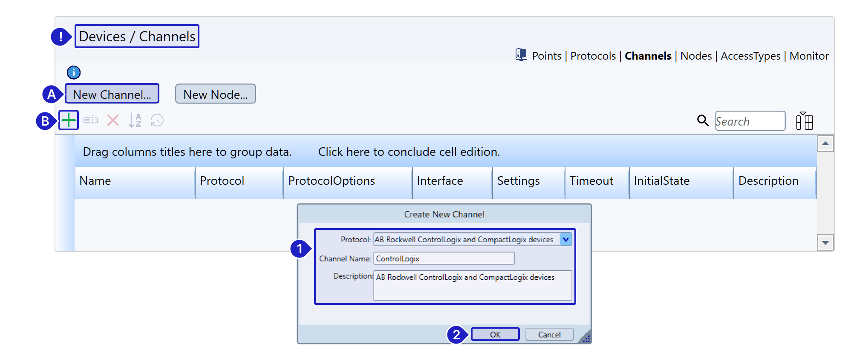Click Cancel in Create New Channel dialog

[x=549, y=334]
